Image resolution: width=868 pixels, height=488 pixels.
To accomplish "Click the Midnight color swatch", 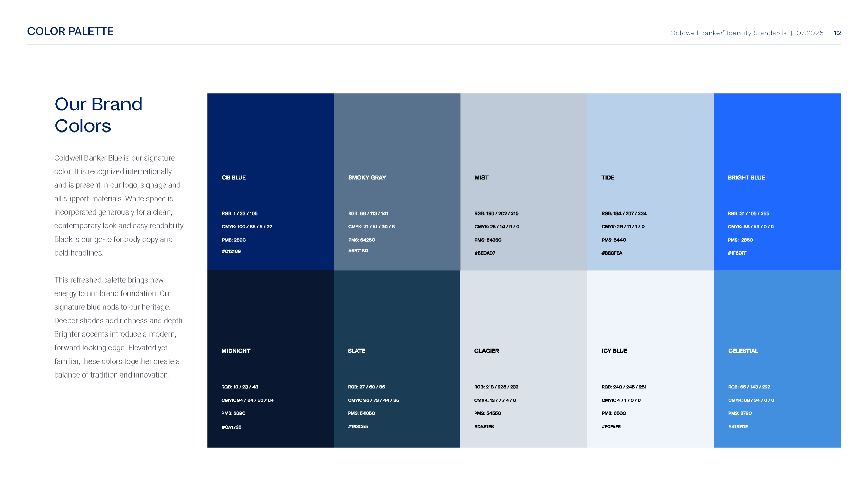I will 270,312.
